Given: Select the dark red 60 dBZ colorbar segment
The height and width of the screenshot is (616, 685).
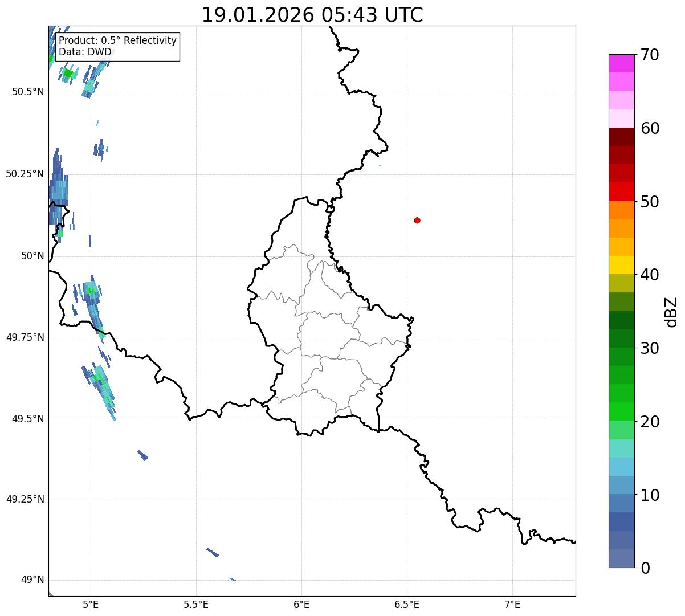Looking at the screenshot, I should tap(621, 137).
